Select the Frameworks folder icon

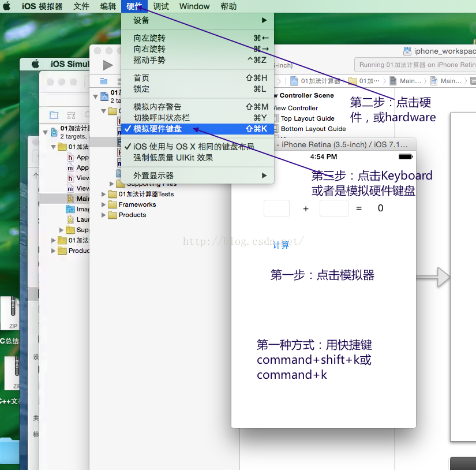(x=113, y=204)
